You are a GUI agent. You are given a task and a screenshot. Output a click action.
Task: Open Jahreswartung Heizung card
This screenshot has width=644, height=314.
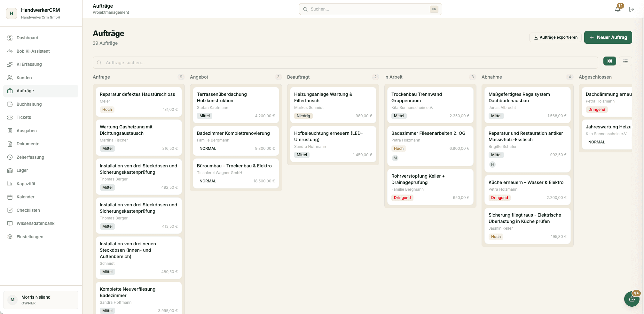point(607,134)
